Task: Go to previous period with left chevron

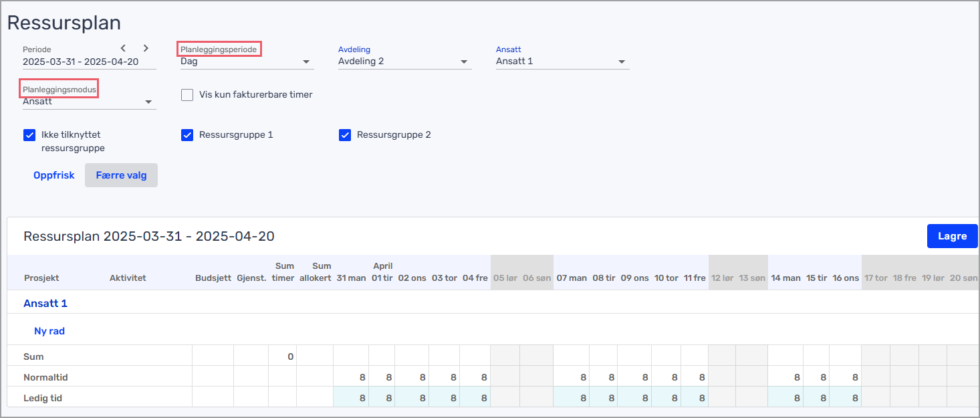Action: tap(123, 48)
